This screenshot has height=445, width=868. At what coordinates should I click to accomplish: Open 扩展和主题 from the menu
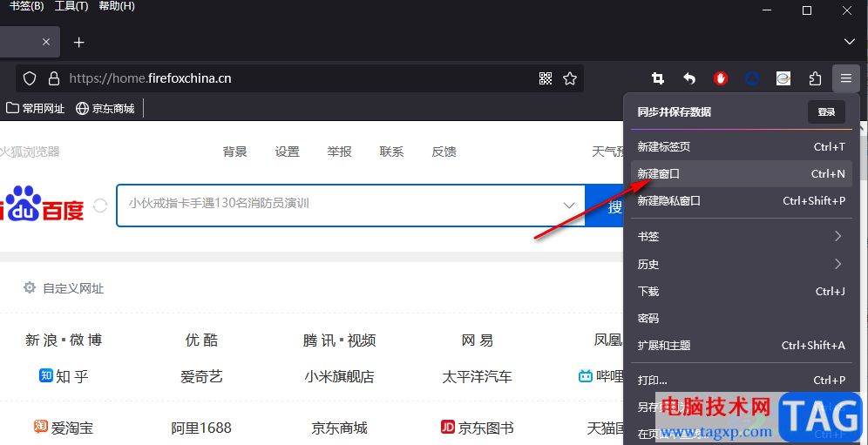(742, 346)
